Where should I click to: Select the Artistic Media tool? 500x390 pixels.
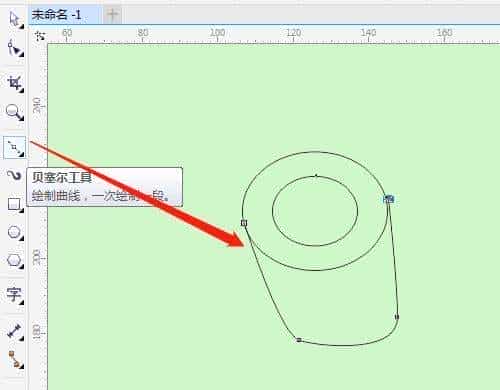point(14,175)
